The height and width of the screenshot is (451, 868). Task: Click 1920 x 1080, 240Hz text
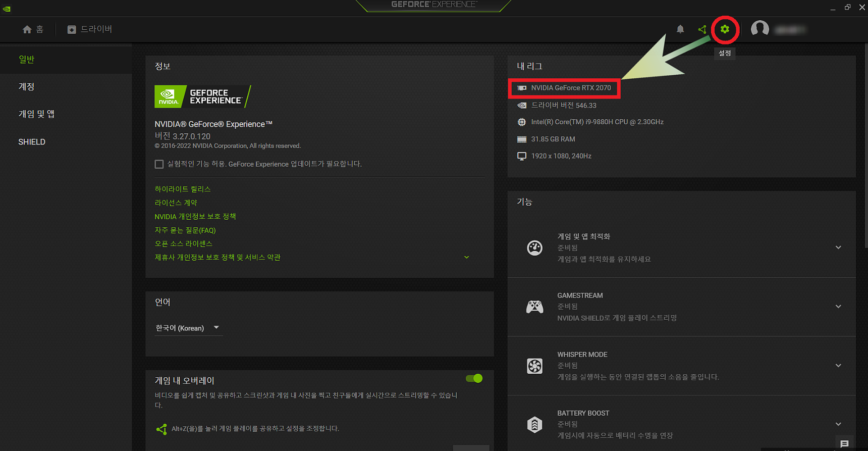[561, 156]
